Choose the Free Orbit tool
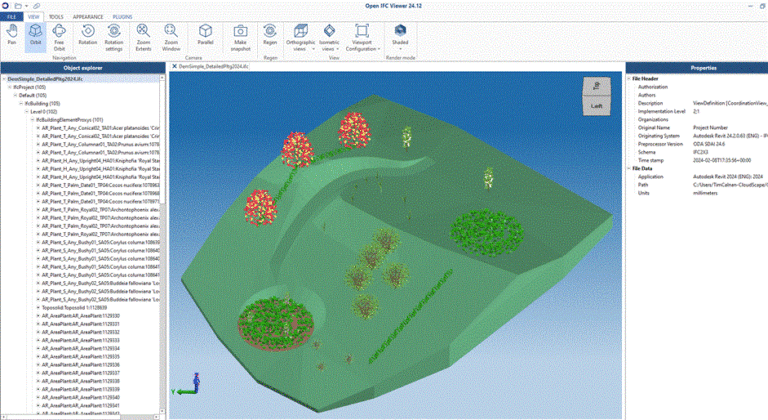The image size is (768, 420). tap(60, 35)
